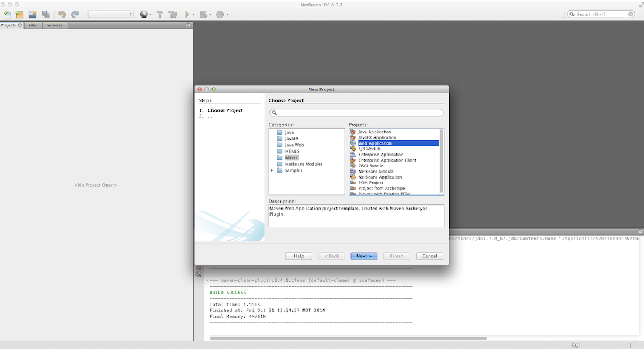Cancel the New Project dialog
This screenshot has width=644, height=349.
pos(429,256)
